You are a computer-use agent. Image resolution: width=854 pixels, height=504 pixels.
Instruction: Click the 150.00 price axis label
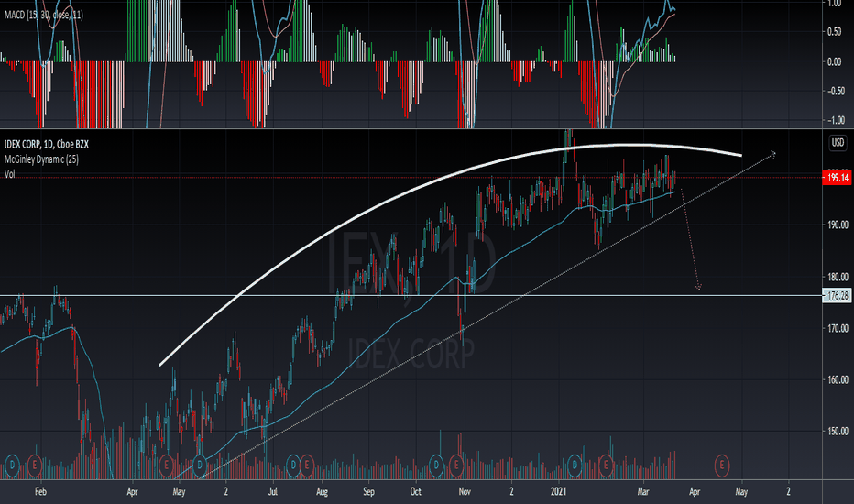click(838, 432)
